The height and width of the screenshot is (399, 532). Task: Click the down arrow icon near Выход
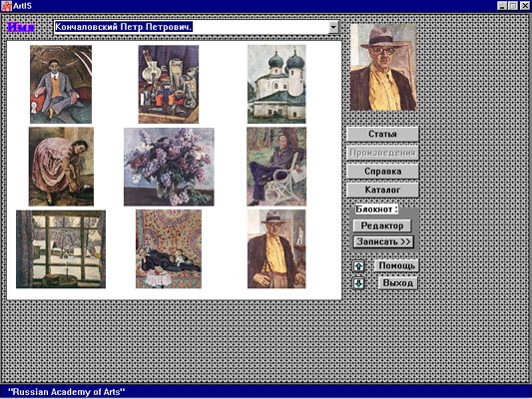(x=358, y=283)
